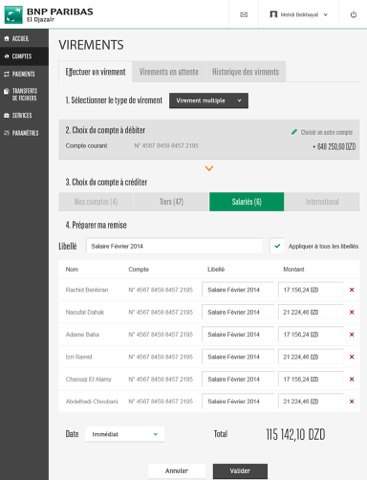Click the Annuler button
The width and height of the screenshot is (367, 480).
pos(177,471)
